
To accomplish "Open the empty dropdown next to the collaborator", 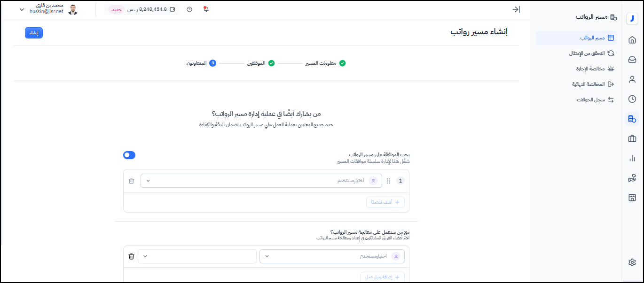I will click(197, 256).
